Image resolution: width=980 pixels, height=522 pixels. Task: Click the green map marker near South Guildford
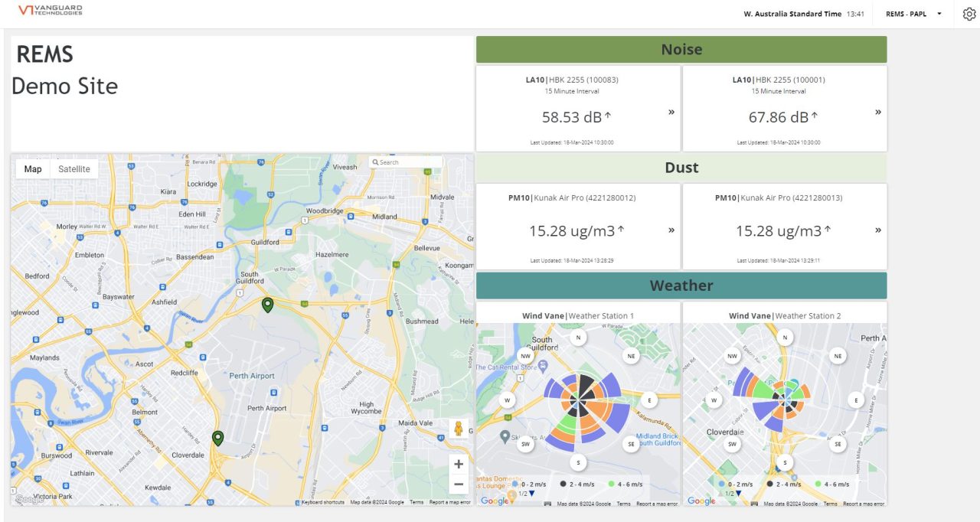click(268, 305)
